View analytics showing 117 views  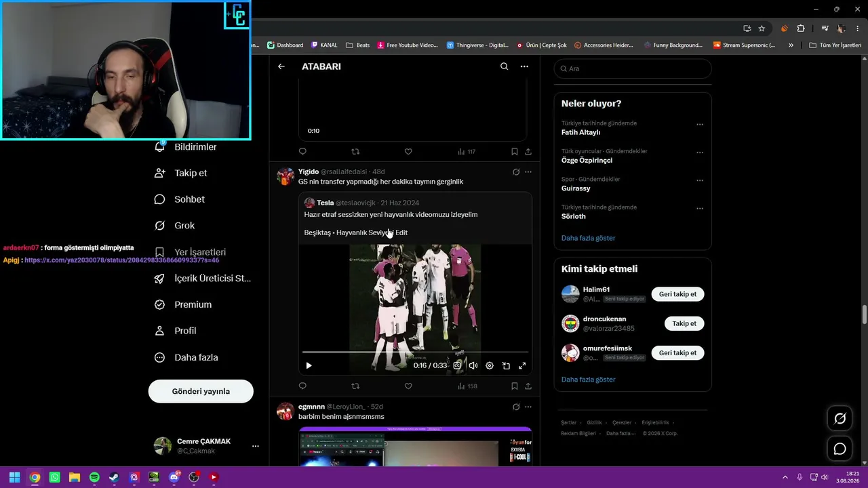[467, 152]
